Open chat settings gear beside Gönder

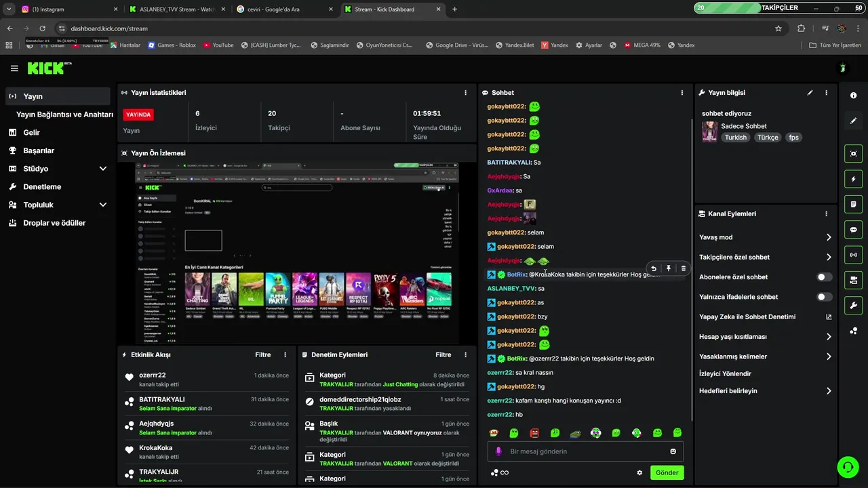coord(639,472)
